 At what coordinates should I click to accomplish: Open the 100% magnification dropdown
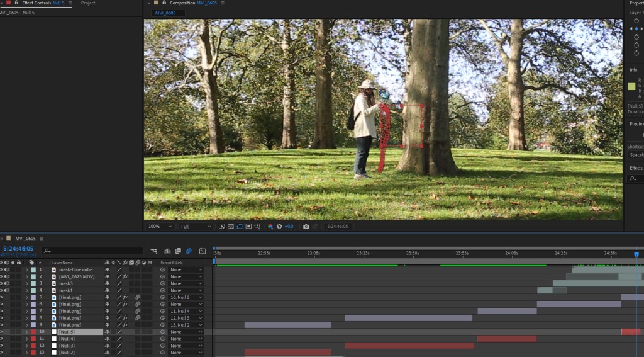point(160,226)
